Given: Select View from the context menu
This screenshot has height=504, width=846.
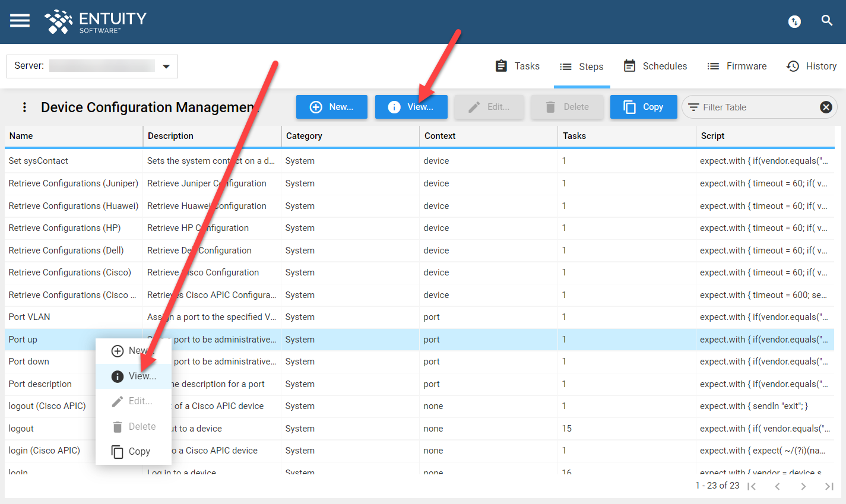Looking at the screenshot, I should coord(133,376).
